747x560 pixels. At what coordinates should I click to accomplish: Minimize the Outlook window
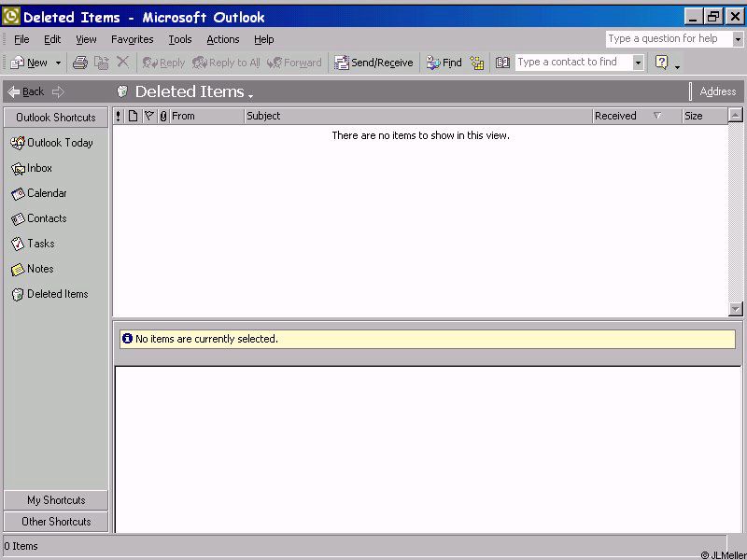tap(693, 17)
